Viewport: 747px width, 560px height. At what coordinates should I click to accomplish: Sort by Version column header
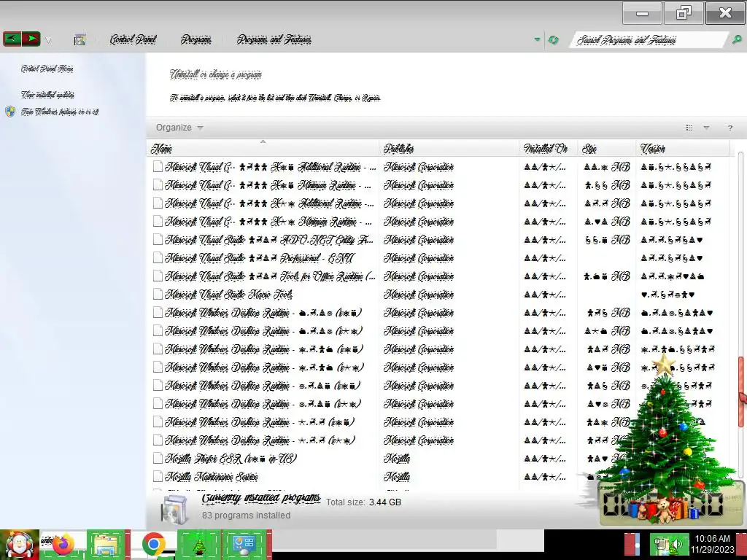coord(682,149)
